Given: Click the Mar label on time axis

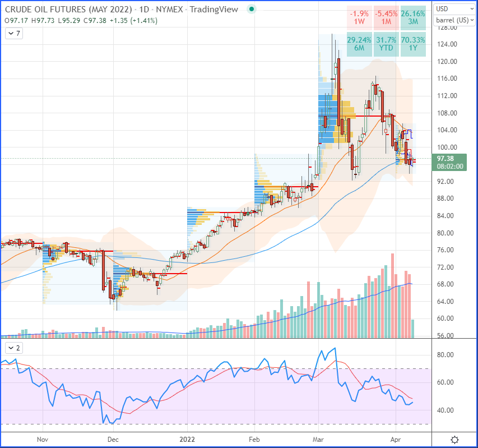Looking at the screenshot, I should click(x=318, y=440).
